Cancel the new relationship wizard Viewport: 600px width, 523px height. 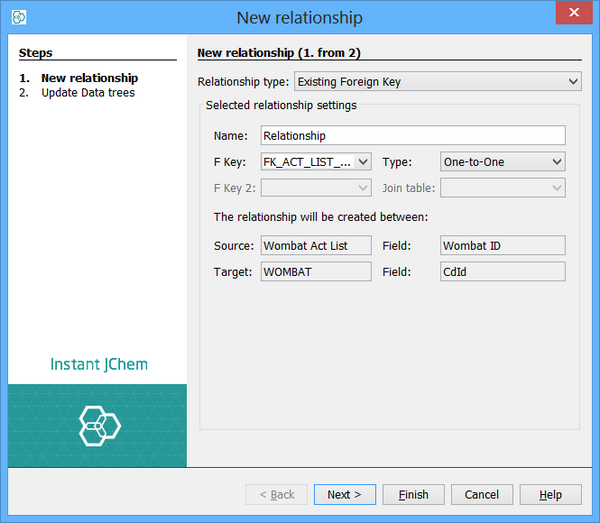tap(482, 494)
